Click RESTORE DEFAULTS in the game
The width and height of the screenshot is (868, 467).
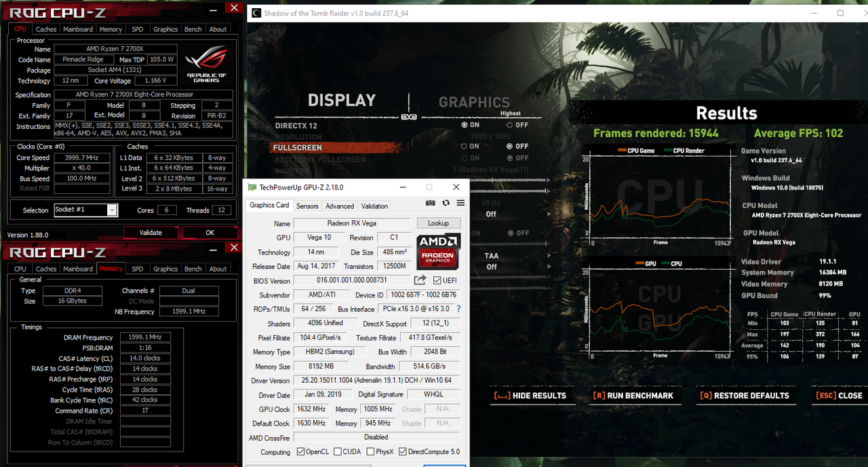[x=744, y=396]
